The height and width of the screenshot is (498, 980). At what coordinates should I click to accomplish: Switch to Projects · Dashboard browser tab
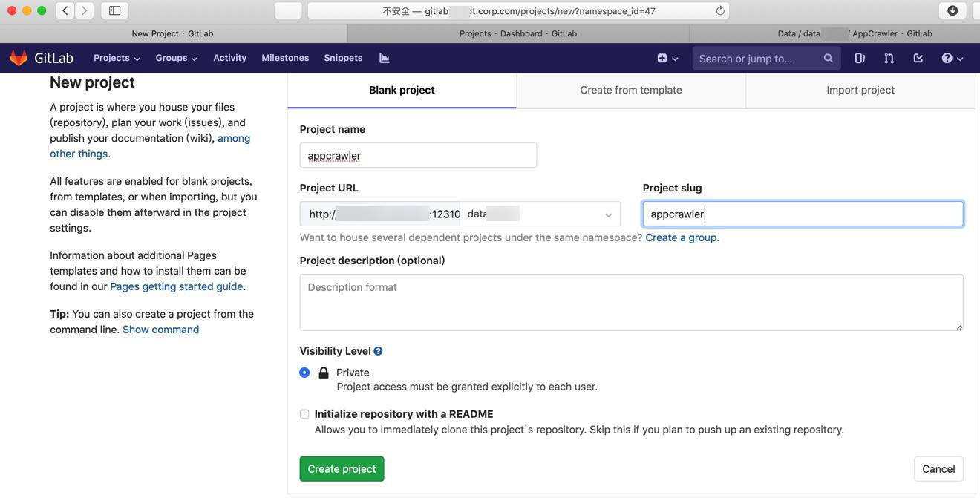tap(518, 33)
